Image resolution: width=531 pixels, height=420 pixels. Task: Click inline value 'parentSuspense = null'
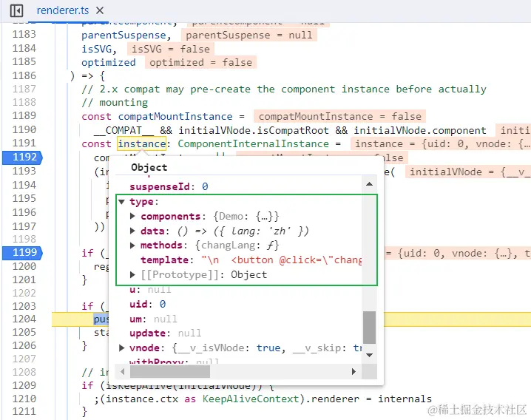[x=249, y=35]
